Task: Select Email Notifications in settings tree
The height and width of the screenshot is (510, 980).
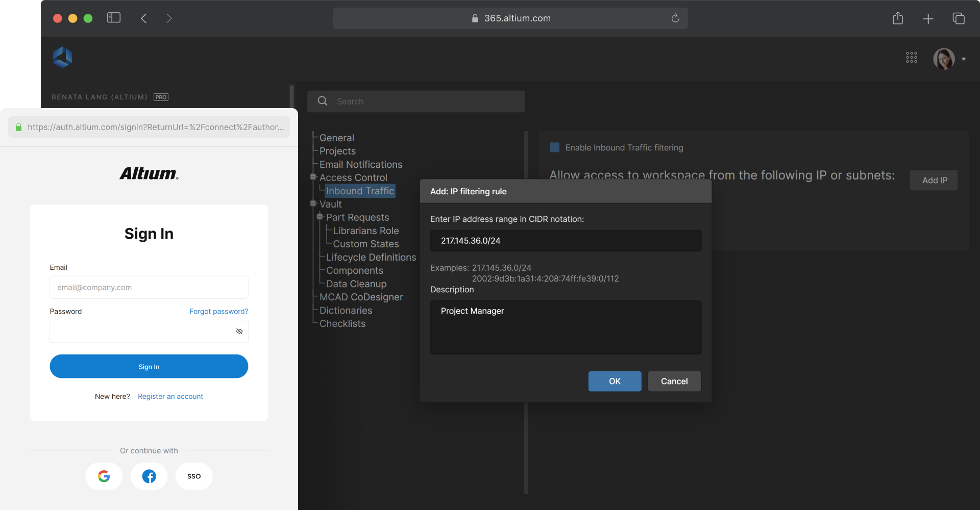Action: click(x=360, y=164)
